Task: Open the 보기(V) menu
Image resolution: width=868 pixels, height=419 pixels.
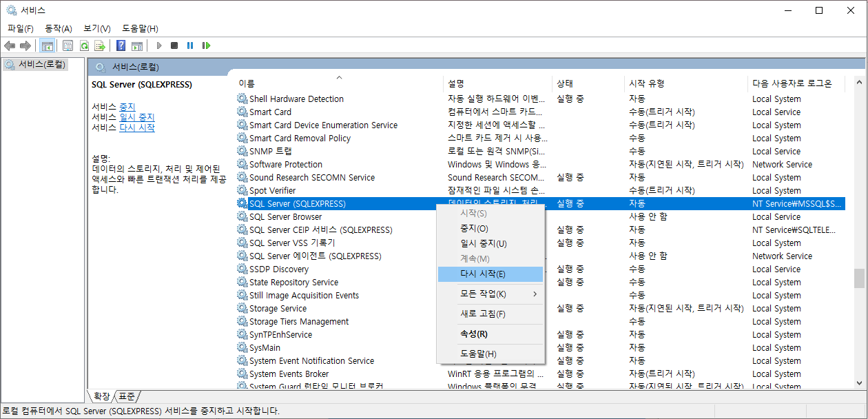Action: (97, 28)
